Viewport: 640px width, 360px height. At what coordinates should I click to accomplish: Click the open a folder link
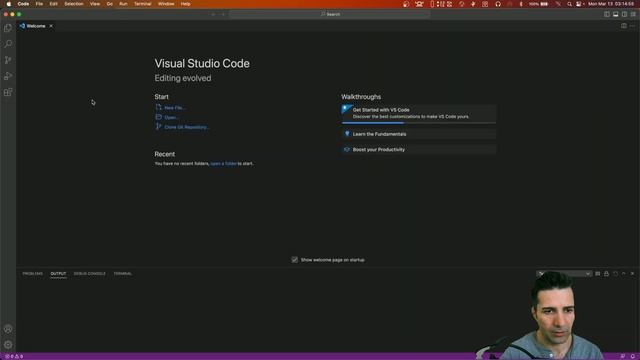pyautogui.click(x=223, y=164)
